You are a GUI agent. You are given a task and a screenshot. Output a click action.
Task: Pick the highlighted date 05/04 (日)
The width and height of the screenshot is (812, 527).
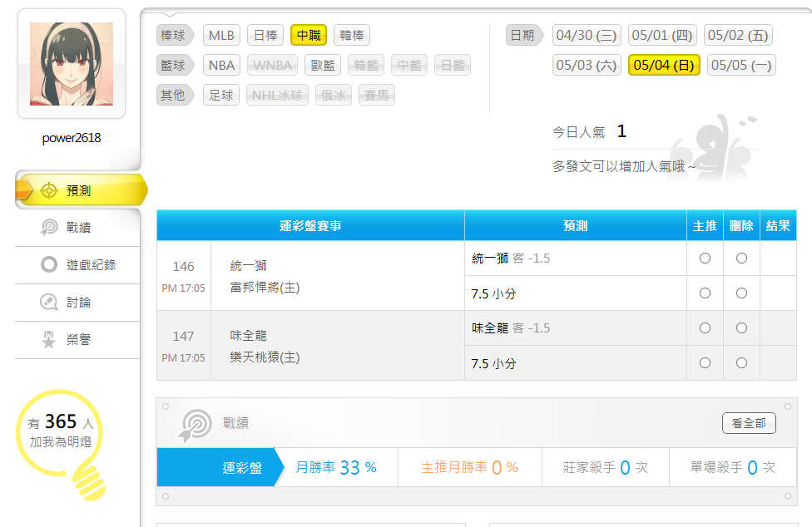(664, 65)
